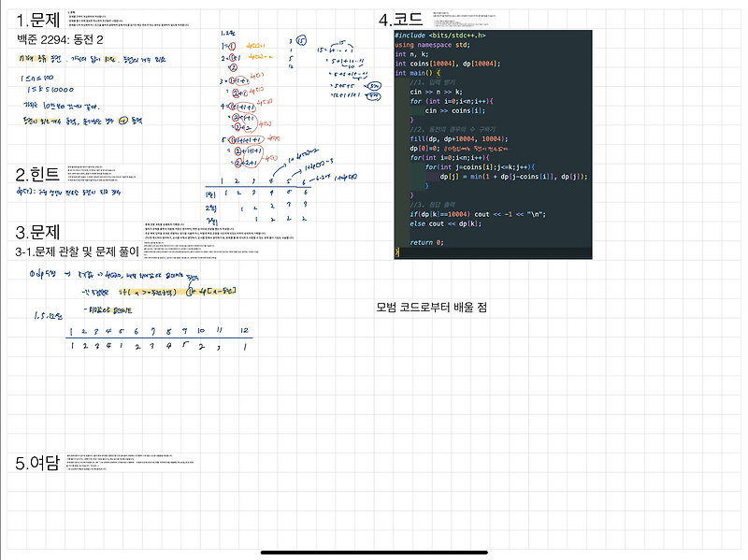Click the "int main() {" code line
The height and width of the screenshot is (560, 748).
(417, 73)
